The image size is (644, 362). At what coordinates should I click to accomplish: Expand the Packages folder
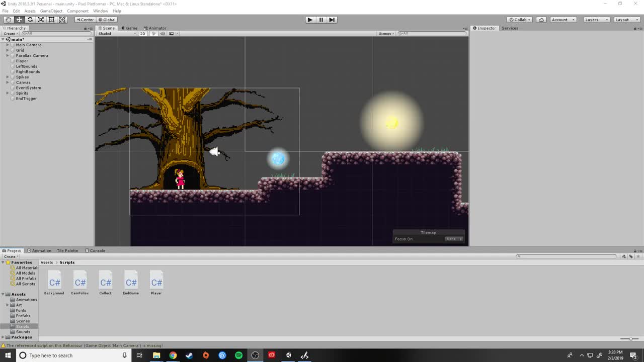tap(3, 337)
